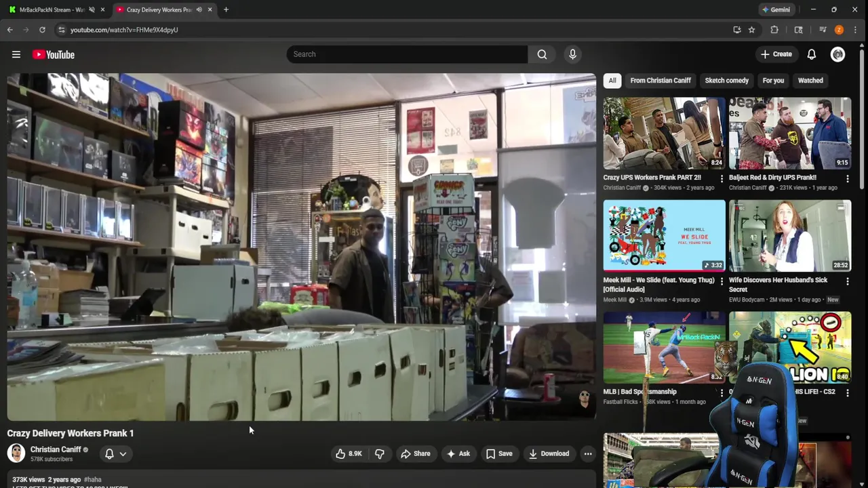Go back in browser history
This screenshot has height=488, width=868.
pos(9,30)
